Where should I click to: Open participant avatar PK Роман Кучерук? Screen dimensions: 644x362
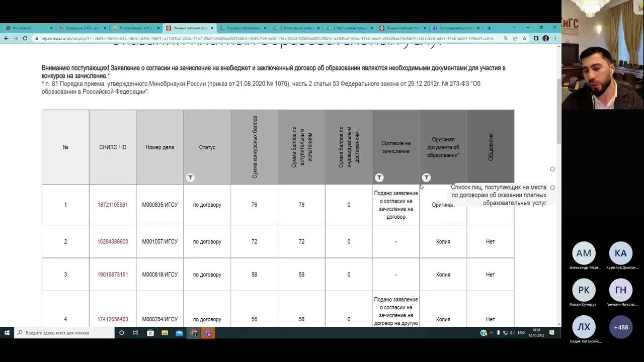click(x=584, y=290)
